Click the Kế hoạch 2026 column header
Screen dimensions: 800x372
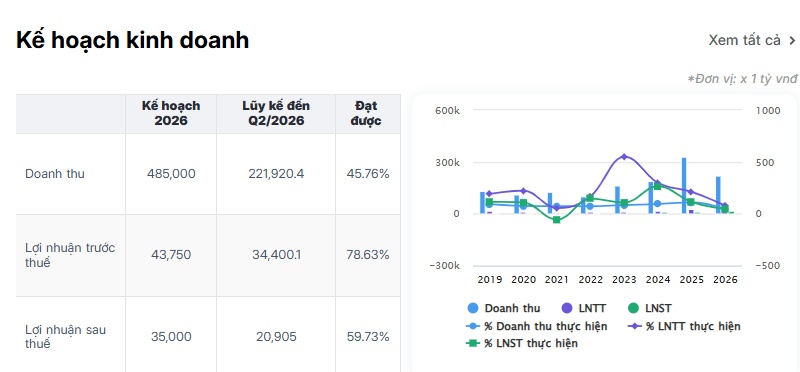[171, 113]
